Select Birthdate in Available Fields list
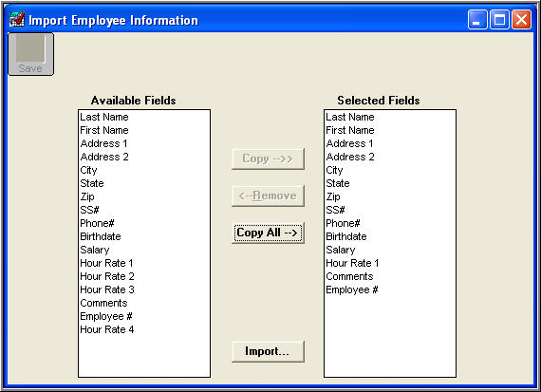The image size is (541, 392). (x=101, y=236)
